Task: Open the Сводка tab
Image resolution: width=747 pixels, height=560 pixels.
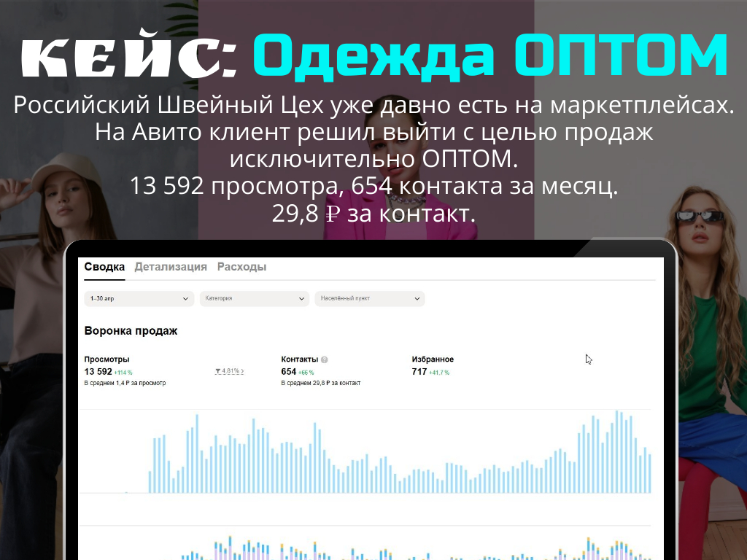Action: 104,267
